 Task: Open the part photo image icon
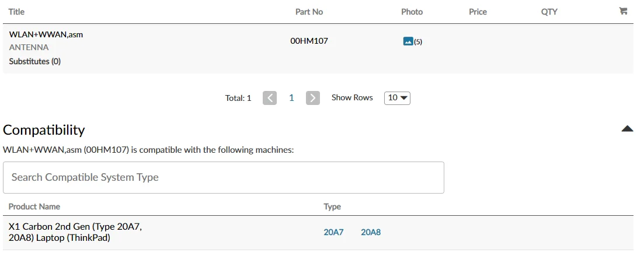408,41
